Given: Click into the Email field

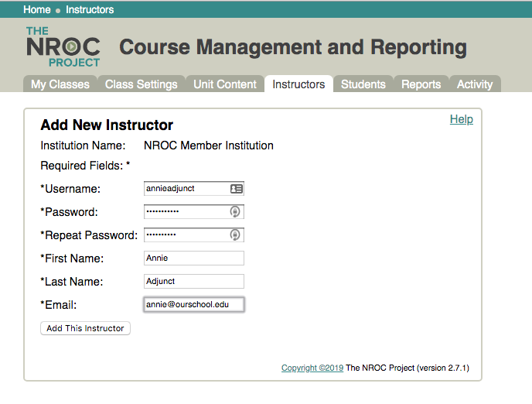Looking at the screenshot, I should pyautogui.click(x=194, y=304).
